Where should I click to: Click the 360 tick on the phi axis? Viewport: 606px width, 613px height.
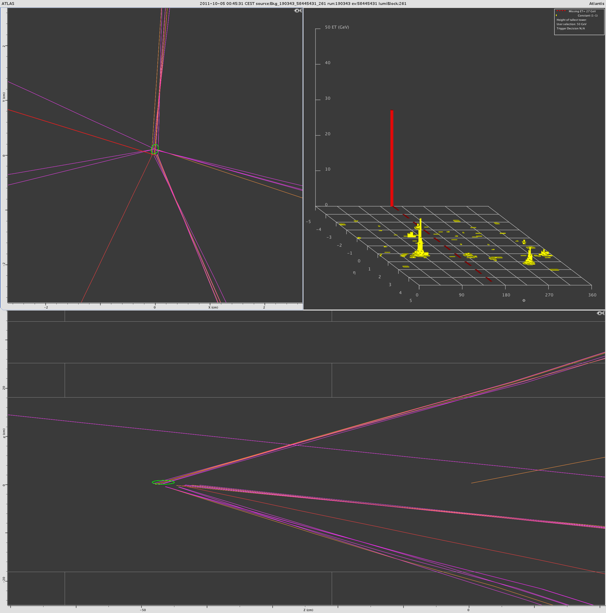coord(593,295)
